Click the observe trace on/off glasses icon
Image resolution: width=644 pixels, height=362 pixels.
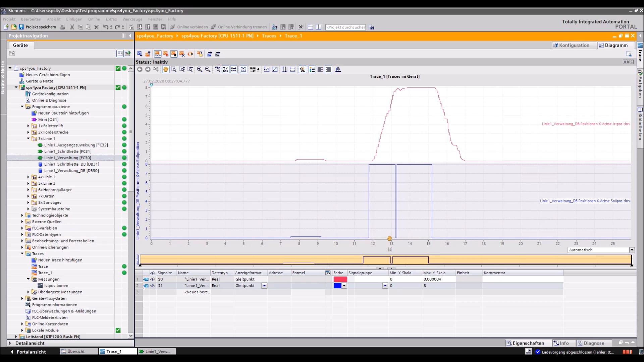157,54
